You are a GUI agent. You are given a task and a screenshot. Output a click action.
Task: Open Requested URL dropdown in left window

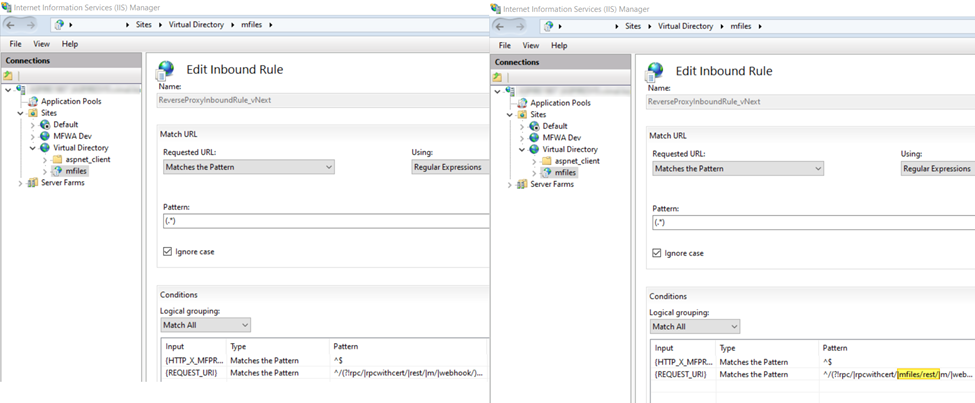pos(249,167)
